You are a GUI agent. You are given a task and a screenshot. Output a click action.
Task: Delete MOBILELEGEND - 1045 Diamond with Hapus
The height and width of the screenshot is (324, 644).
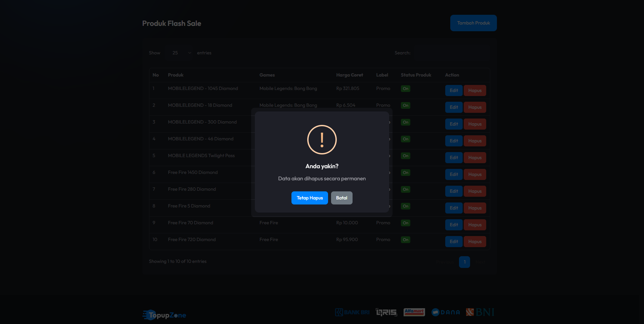(x=475, y=90)
